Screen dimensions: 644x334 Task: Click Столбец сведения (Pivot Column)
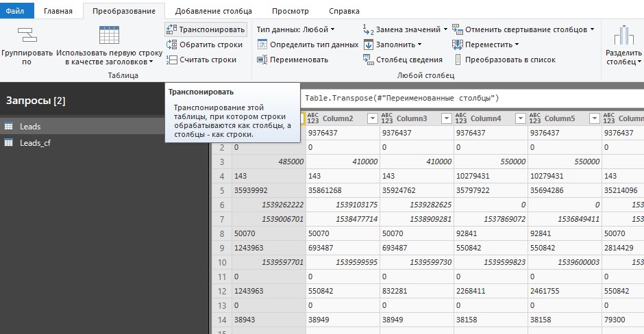pyautogui.click(x=403, y=60)
